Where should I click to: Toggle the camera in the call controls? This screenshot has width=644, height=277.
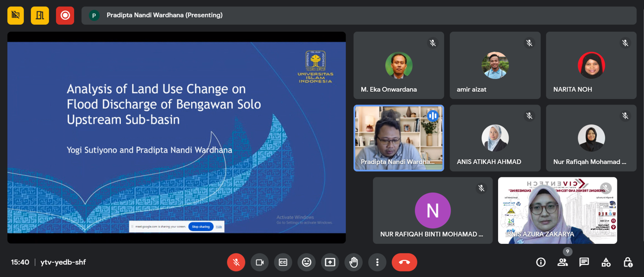(260, 262)
